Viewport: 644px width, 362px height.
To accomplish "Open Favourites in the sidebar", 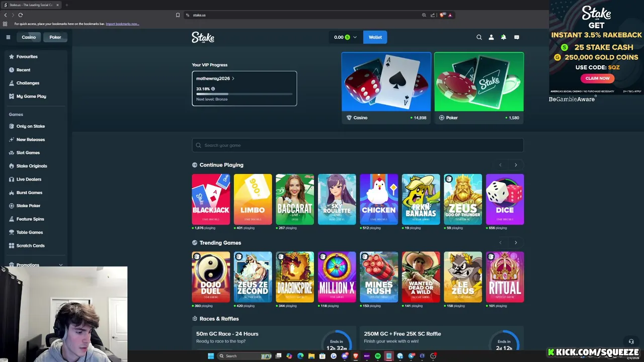I will point(35,57).
